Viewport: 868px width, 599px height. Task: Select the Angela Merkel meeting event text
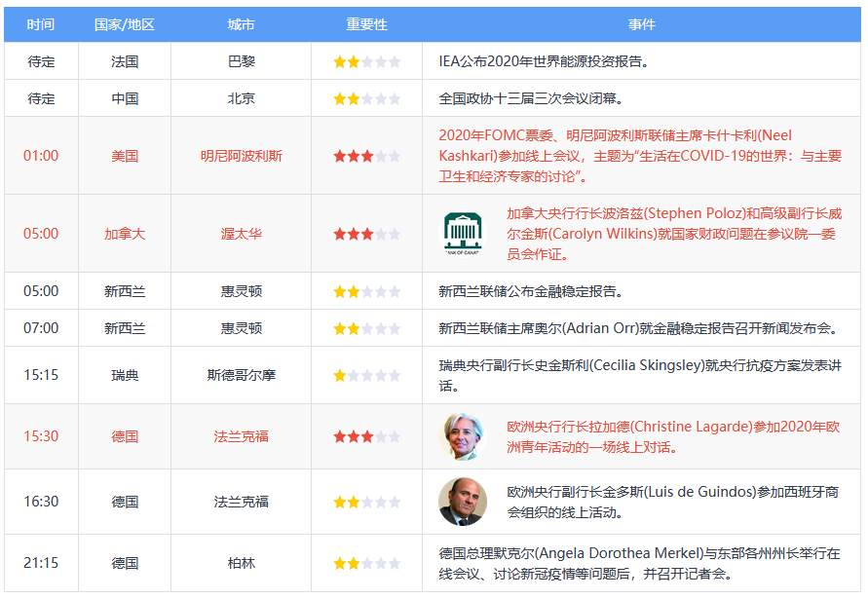pos(639,563)
